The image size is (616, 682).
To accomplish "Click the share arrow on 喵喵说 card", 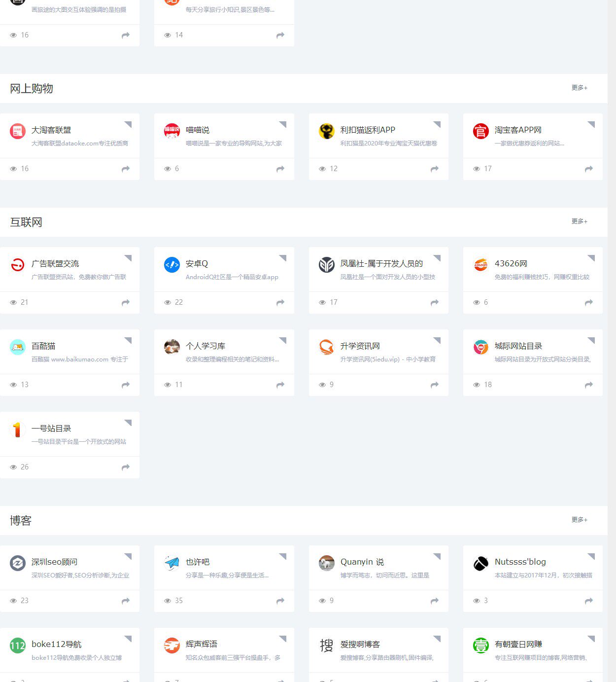I will click(280, 169).
